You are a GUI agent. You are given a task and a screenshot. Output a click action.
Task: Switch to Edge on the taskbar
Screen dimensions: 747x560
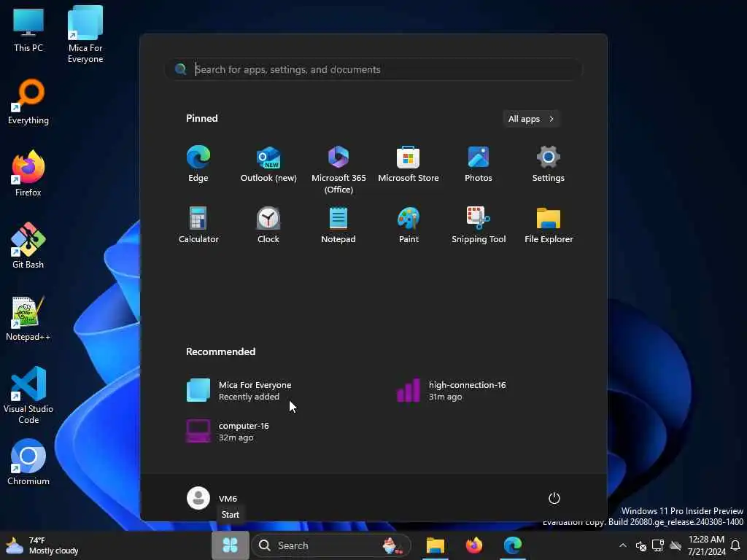tap(513, 545)
